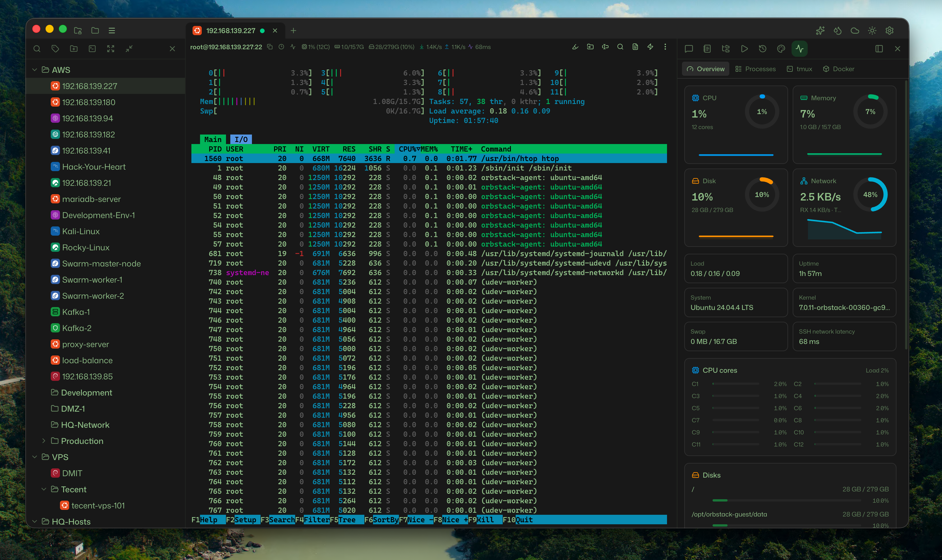Switch to the Docker tab
Viewport: 942px width, 560px height.
[x=838, y=69]
